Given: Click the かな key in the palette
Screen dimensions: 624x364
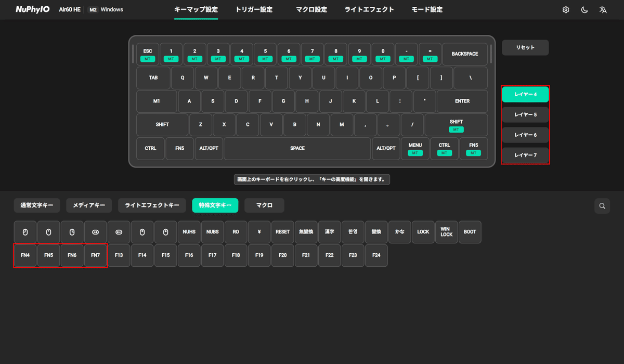Looking at the screenshot, I should pos(399,232).
